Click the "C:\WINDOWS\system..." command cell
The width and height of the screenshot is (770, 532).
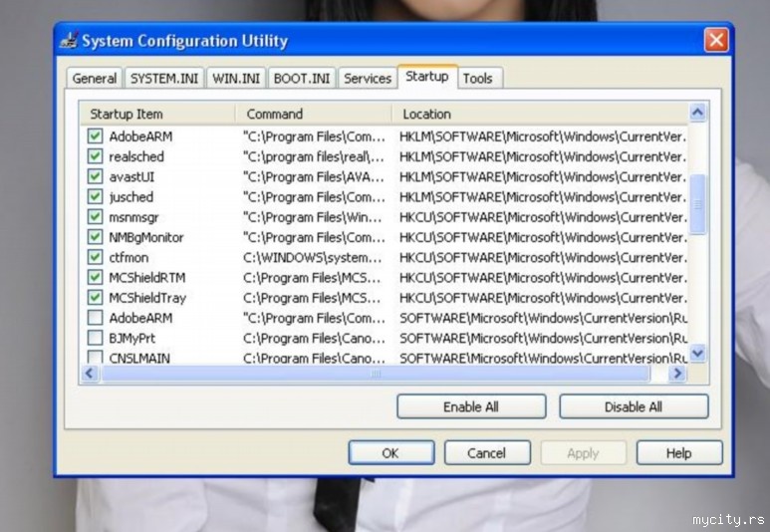point(313,257)
